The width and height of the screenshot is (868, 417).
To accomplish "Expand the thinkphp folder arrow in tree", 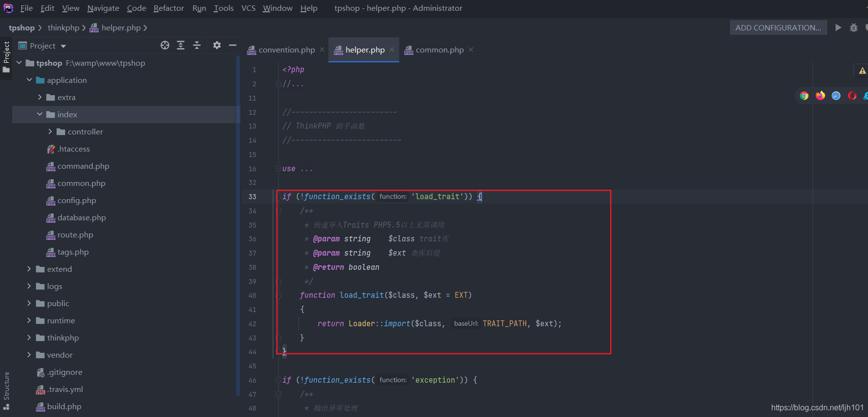I will [x=29, y=338].
